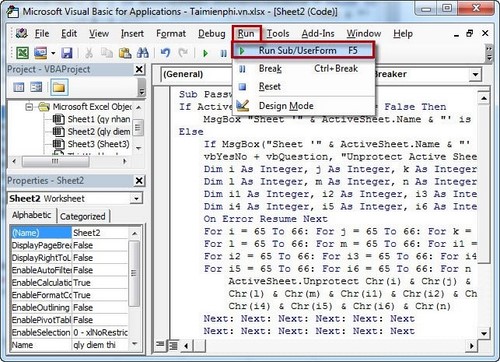Click the Run menu header
Image resolution: width=500 pixels, height=362 pixels.
click(x=246, y=33)
